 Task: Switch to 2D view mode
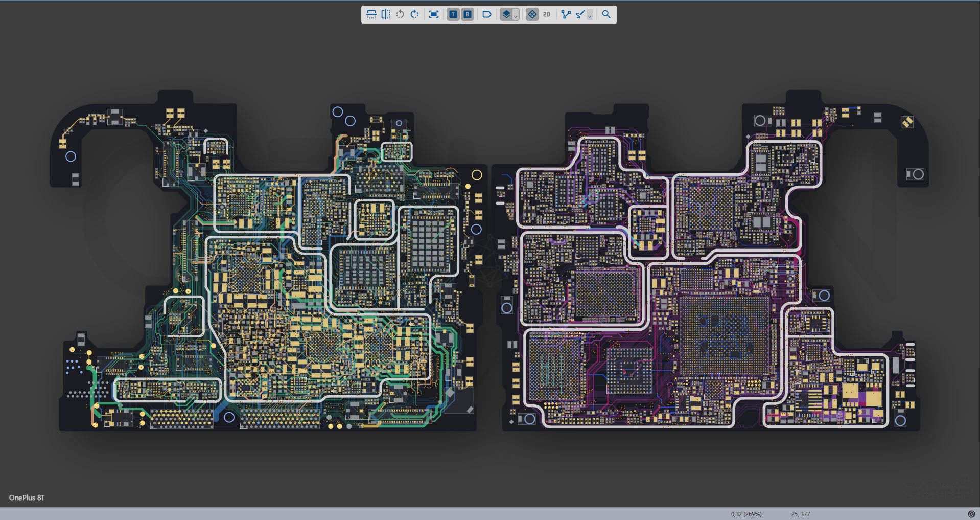[547, 14]
